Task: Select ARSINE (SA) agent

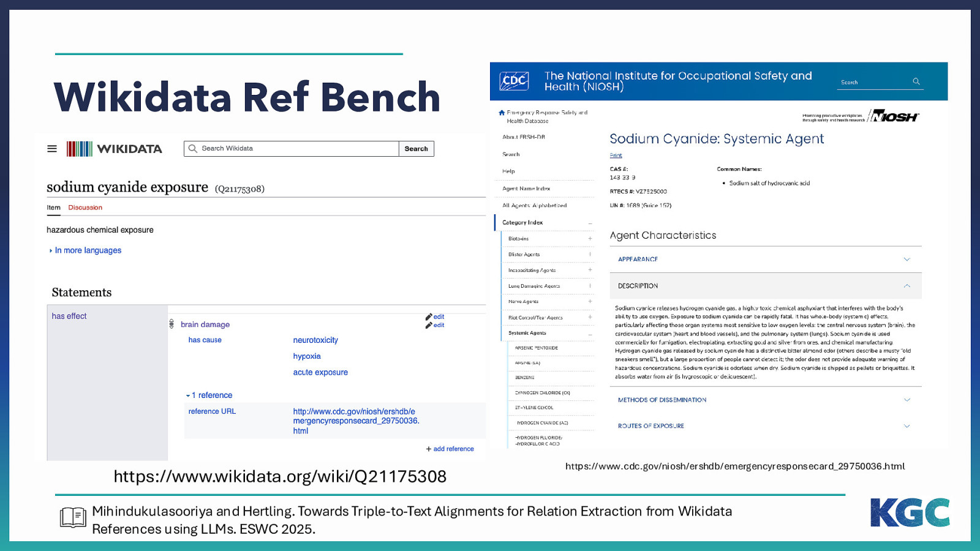Action: (x=527, y=363)
